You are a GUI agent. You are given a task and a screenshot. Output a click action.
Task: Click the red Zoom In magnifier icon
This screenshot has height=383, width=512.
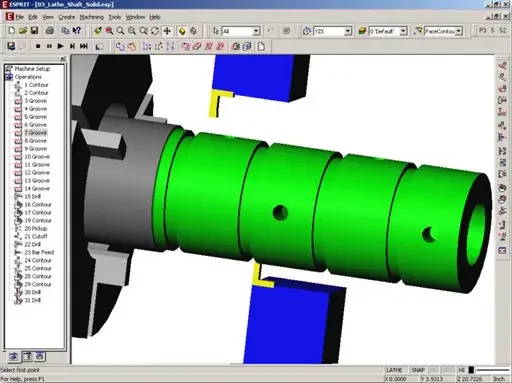coord(109,31)
